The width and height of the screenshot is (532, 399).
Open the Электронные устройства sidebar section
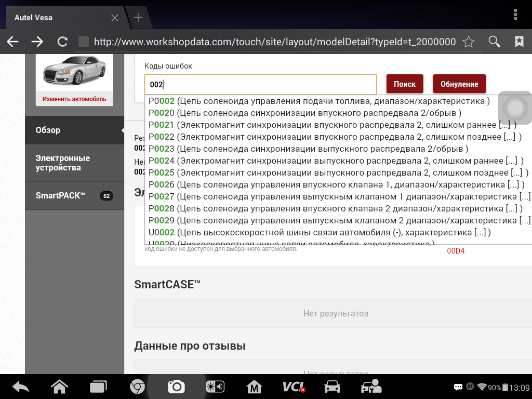(x=75, y=163)
